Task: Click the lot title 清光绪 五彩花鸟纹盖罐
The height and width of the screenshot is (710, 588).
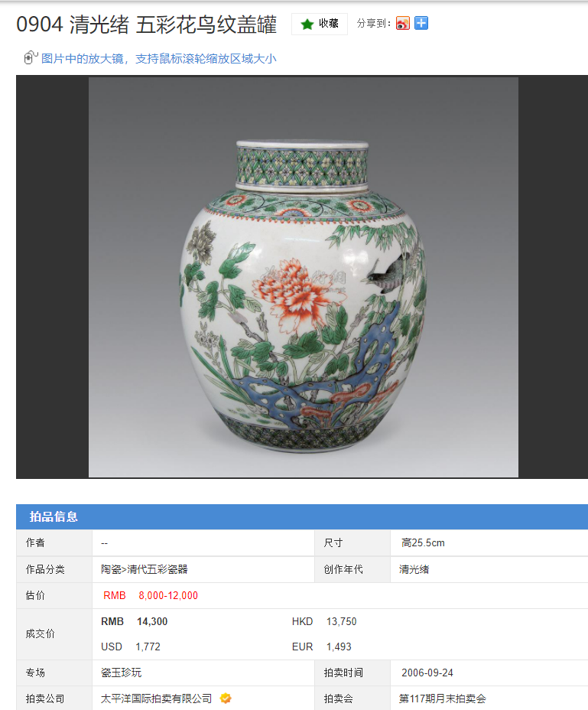Action: click(173, 24)
